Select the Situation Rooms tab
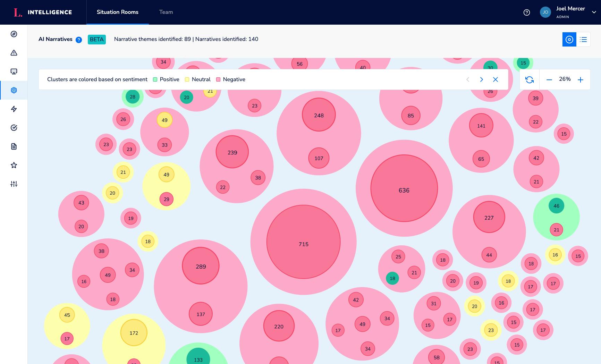Image resolution: width=601 pixels, height=364 pixels. [x=117, y=12]
